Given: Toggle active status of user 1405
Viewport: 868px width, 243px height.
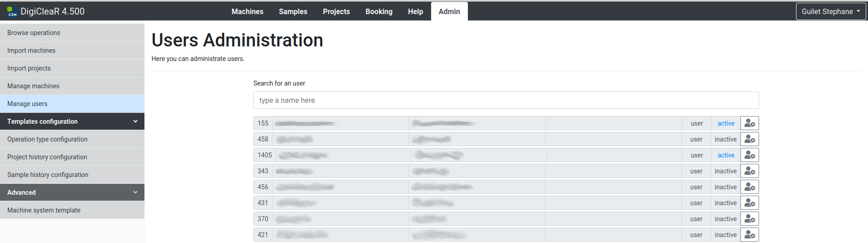Looking at the screenshot, I should [726, 155].
